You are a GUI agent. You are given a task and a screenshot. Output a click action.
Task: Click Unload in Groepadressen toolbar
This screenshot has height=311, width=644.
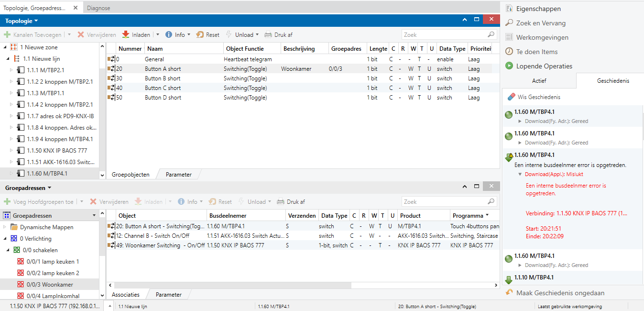254,202
